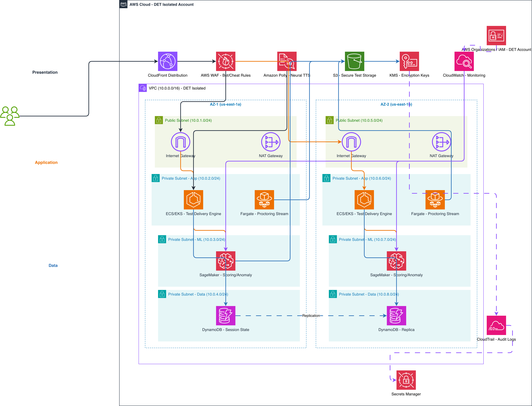Click lock icon of Private Subnet ML 10.0.3.0/24
532x406 pixels.
tap(162, 239)
